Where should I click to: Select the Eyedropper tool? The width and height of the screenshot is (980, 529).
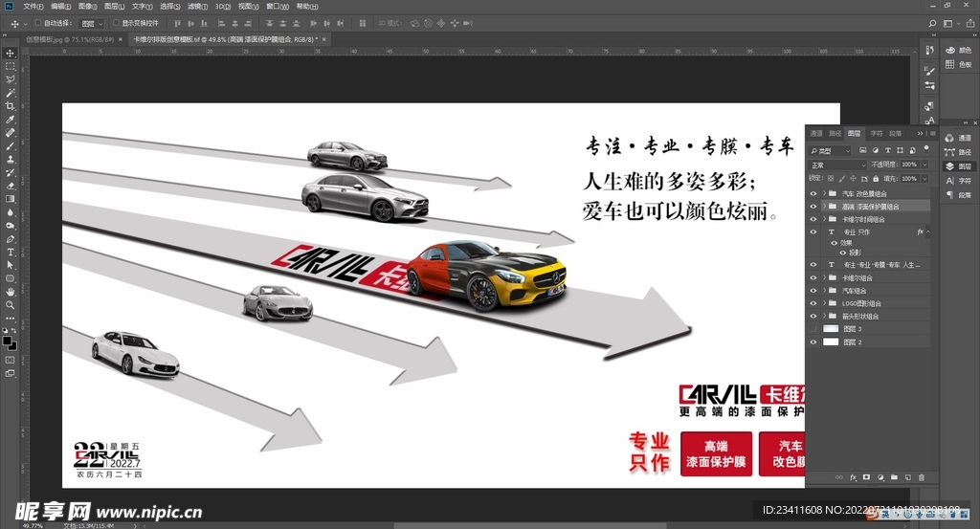point(10,120)
